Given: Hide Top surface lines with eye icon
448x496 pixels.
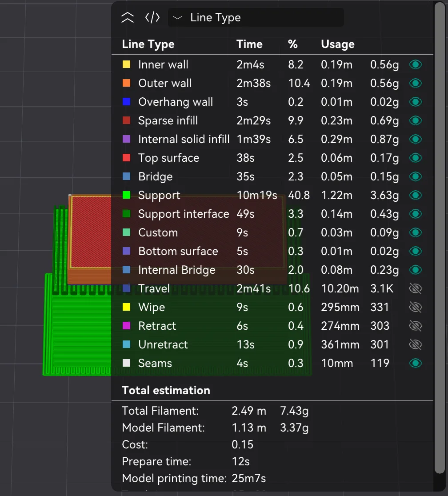Looking at the screenshot, I should point(416,158).
